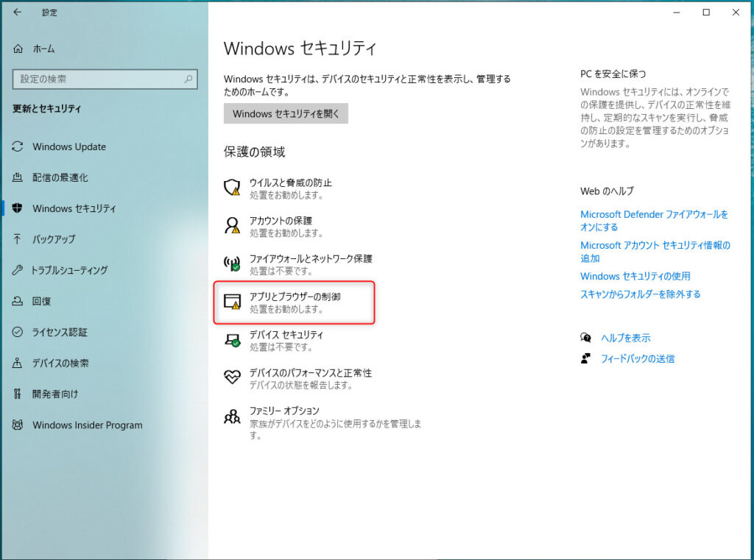Minimize the Settings window
Image resolution: width=754 pixels, height=560 pixels.
677,13
